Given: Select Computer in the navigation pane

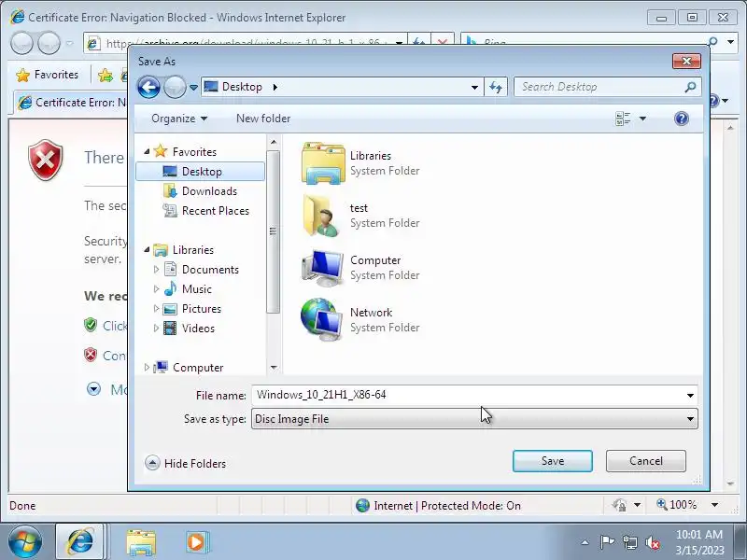Looking at the screenshot, I should [198, 368].
